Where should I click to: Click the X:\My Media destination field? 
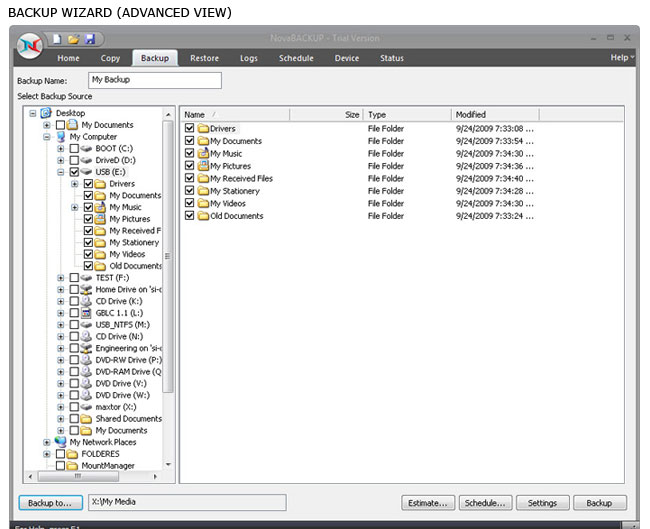click(x=187, y=502)
